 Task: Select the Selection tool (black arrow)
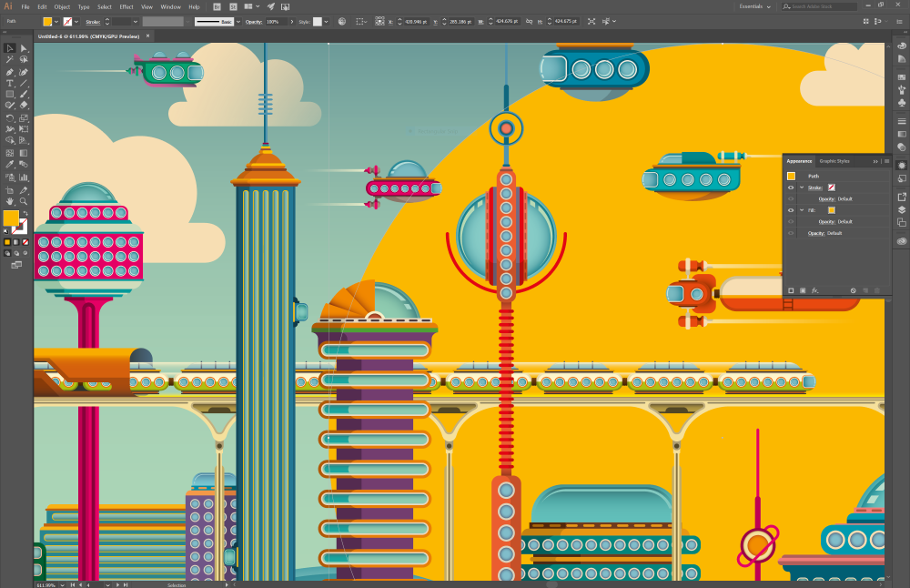point(9,48)
